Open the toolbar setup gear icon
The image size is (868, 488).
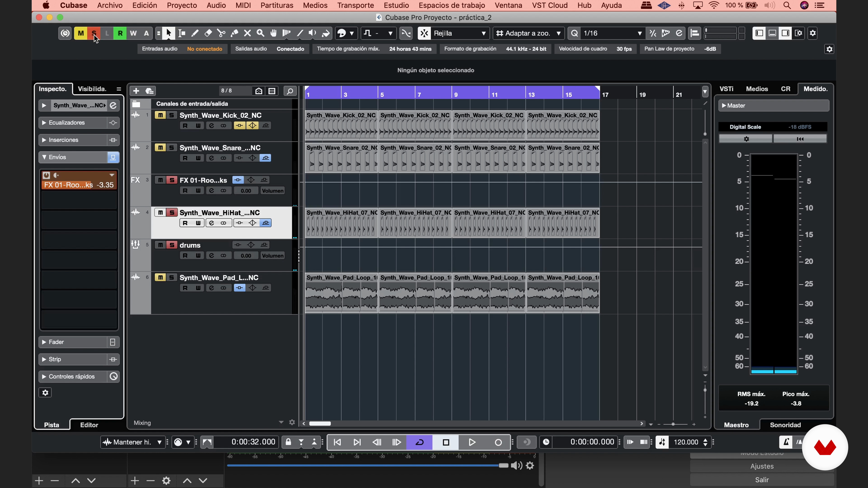[x=813, y=33]
